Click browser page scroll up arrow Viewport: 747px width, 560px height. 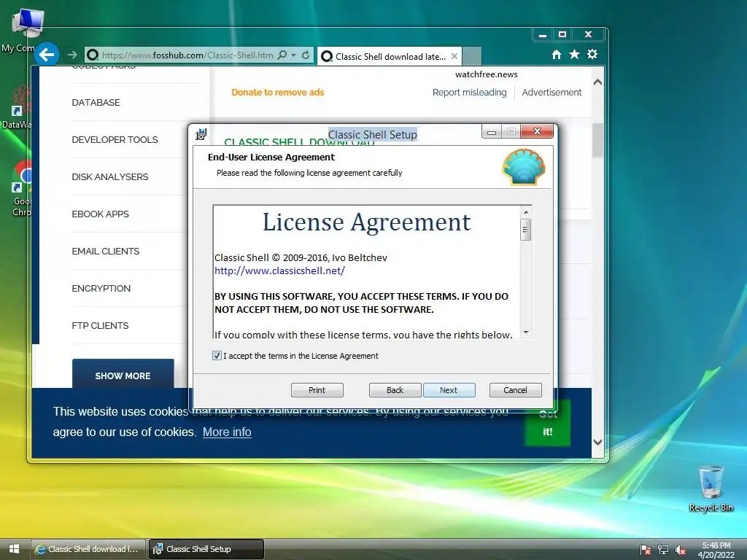point(598,82)
